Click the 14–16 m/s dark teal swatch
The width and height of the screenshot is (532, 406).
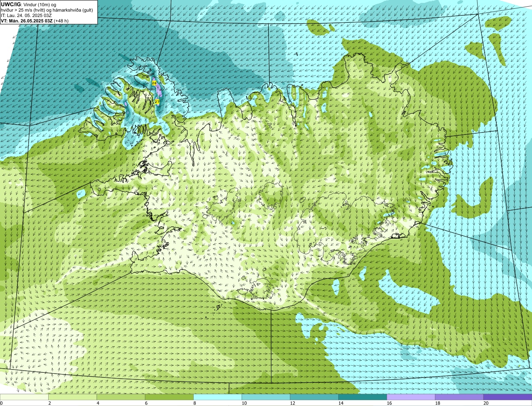(363, 397)
